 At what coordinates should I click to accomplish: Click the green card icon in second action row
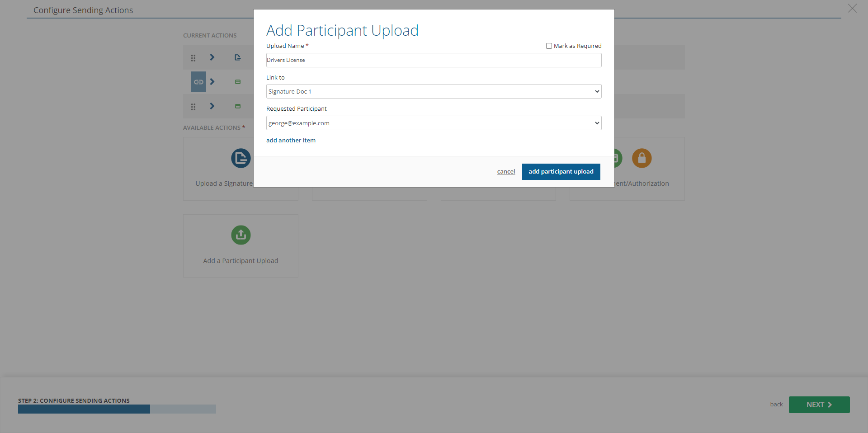(x=237, y=82)
